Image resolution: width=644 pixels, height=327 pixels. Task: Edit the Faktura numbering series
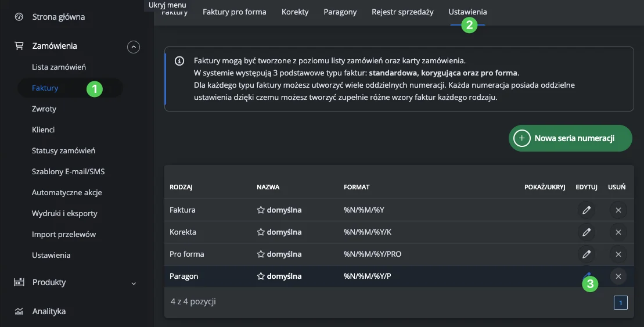(587, 210)
